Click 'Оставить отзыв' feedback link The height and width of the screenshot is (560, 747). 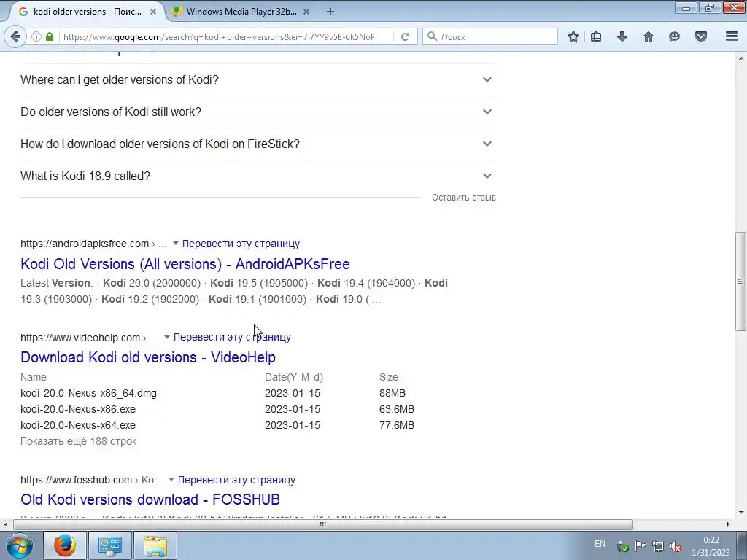tap(463, 197)
